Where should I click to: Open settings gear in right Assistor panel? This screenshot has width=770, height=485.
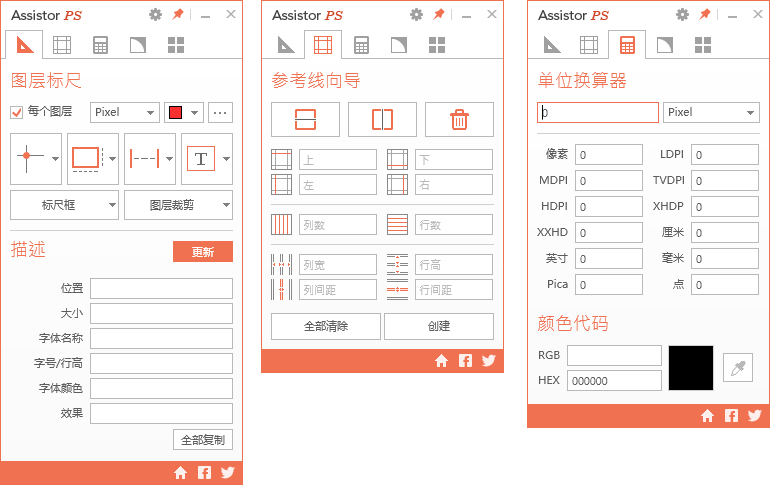coord(682,15)
